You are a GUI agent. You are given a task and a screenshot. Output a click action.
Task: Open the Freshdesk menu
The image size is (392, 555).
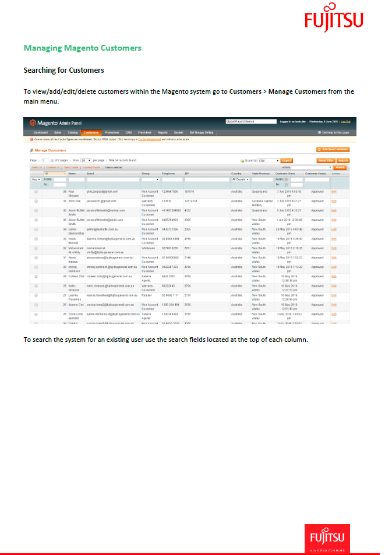[x=145, y=133]
